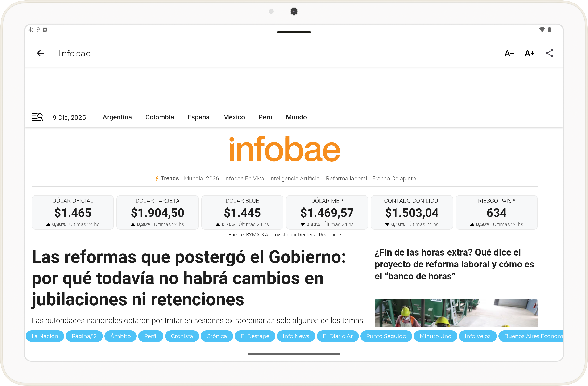Open Inteligencia Artificial trend link
This screenshot has width=588, height=386.
(295, 178)
